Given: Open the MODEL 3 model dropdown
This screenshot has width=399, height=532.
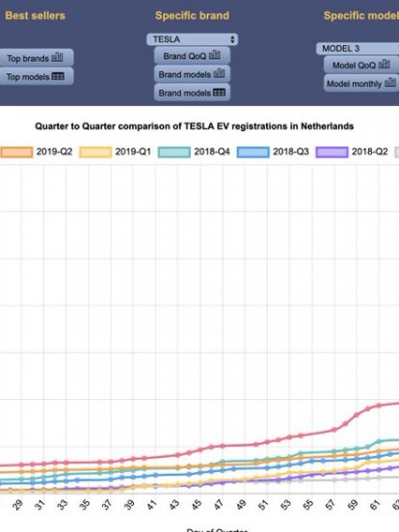Looking at the screenshot, I should tap(358, 48).
